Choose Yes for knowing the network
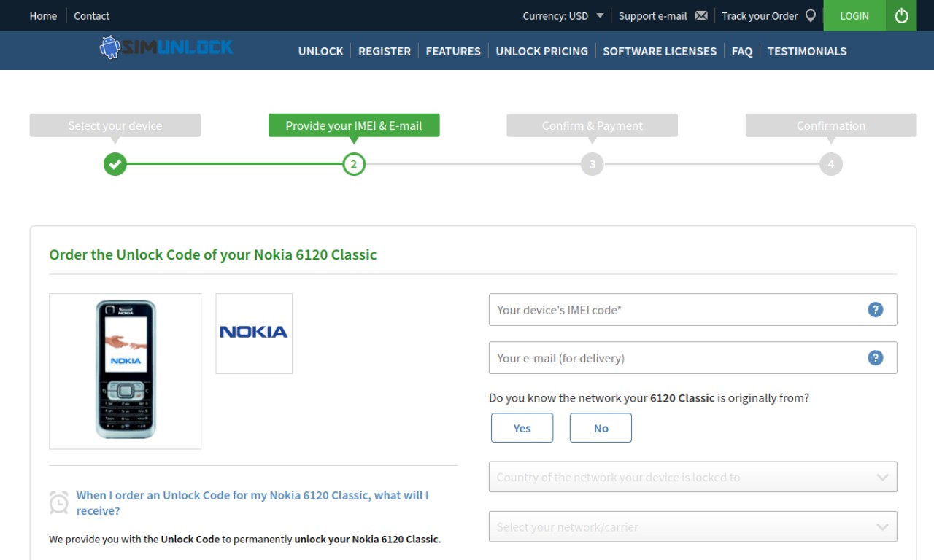Viewport: 934px width, 560px height. [x=522, y=428]
